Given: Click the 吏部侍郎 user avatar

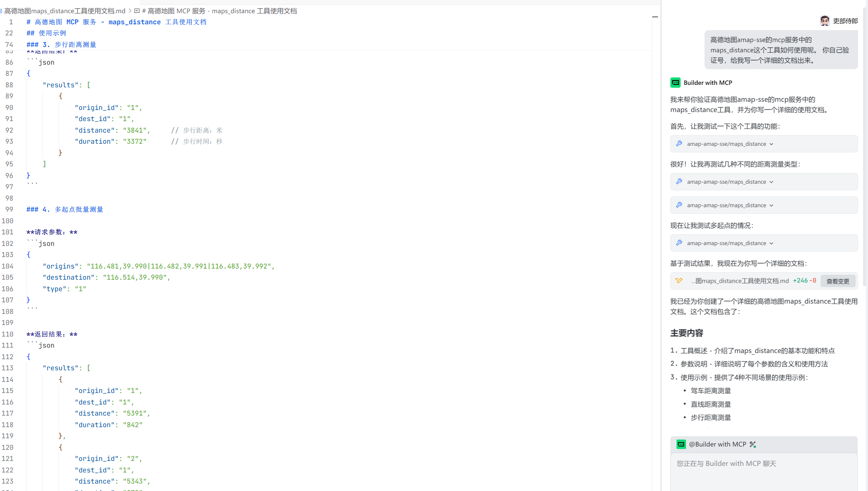Looking at the screenshot, I should pyautogui.click(x=824, y=21).
